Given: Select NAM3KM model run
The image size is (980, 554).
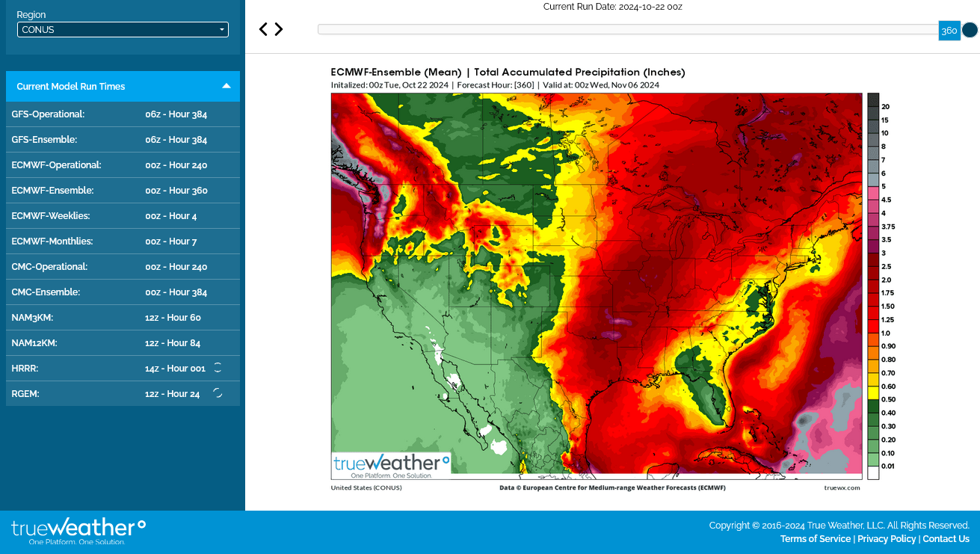Looking at the screenshot, I should [123, 318].
